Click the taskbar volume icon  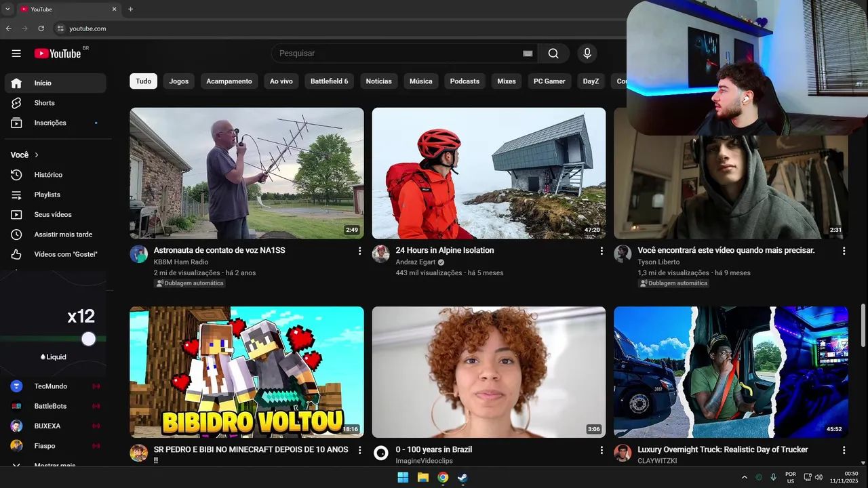pos(818,477)
